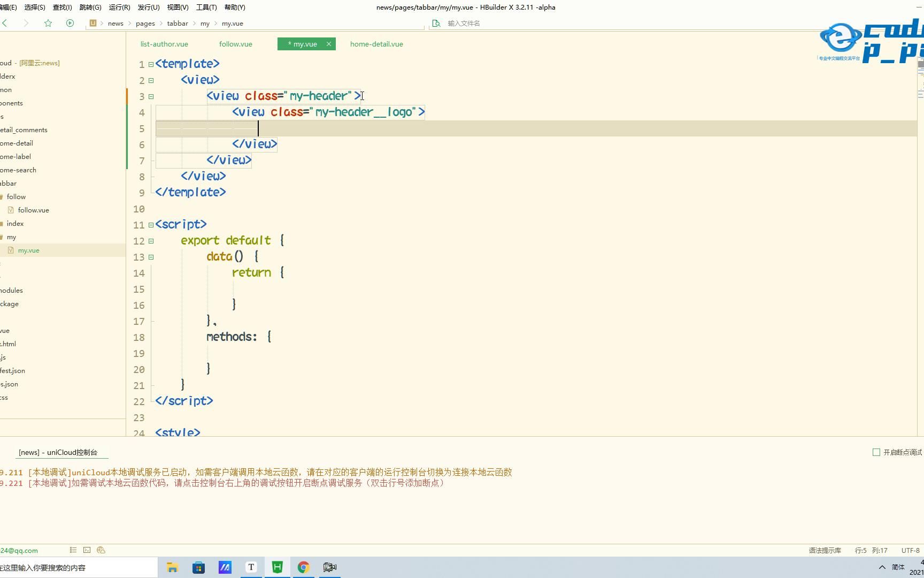Open the blue M-logo app in taskbar
This screenshot has width=924, height=578.
pyautogui.click(x=225, y=567)
